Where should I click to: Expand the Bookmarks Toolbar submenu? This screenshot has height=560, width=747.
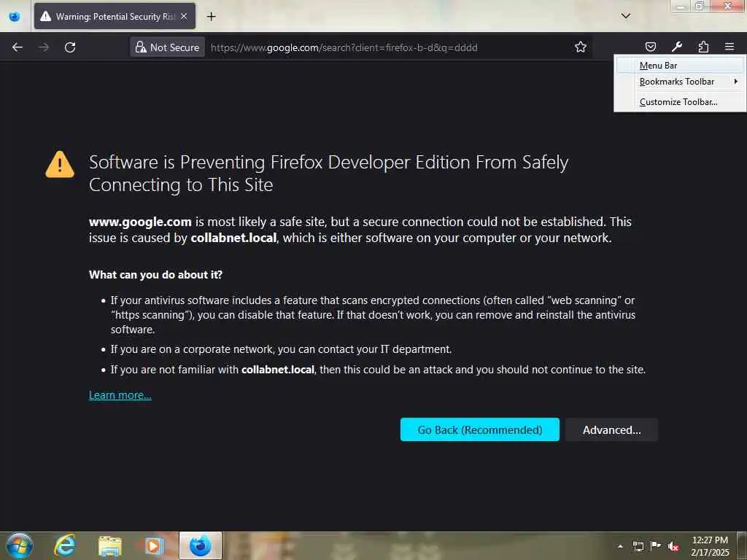[x=680, y=82]
